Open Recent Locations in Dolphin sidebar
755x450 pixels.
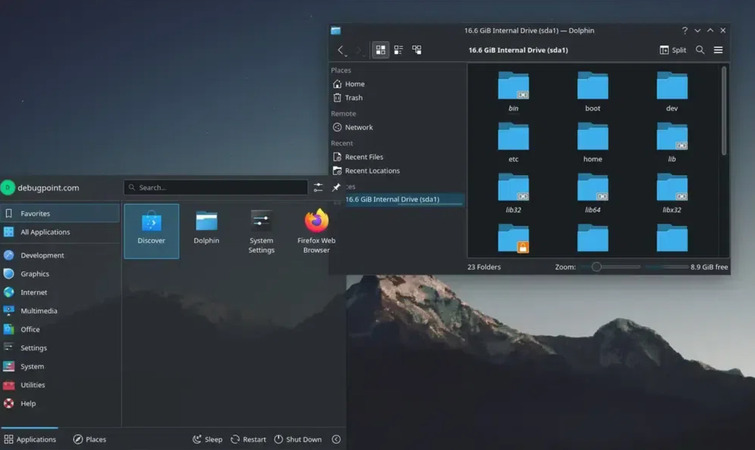(397, 171)
